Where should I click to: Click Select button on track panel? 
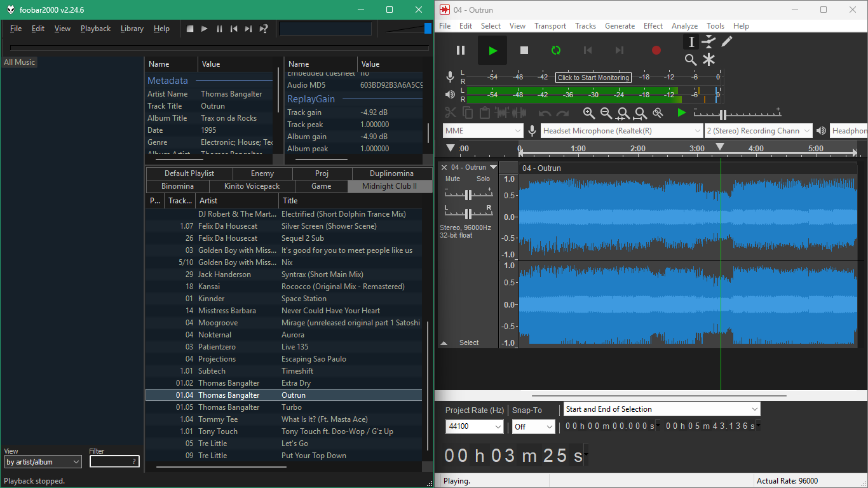(x=469, y=342)
